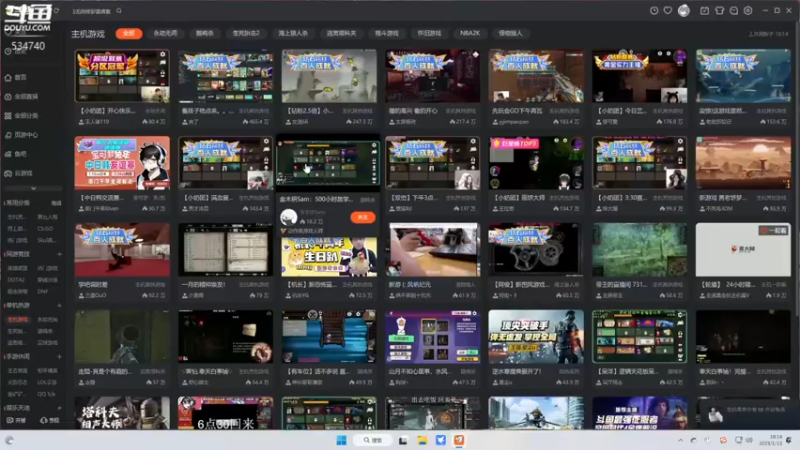800x450 pixels.
Task: Click the top search input field
Action: click(x=92, y=11)
